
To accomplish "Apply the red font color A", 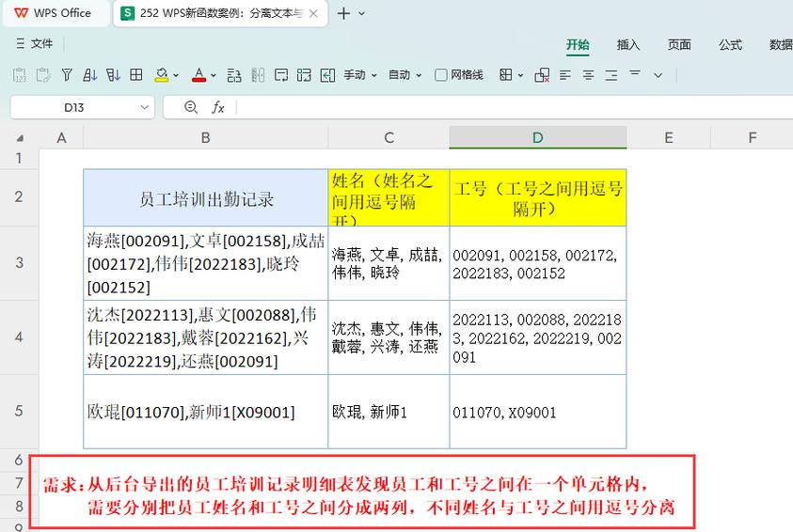I will click(198, 75).
